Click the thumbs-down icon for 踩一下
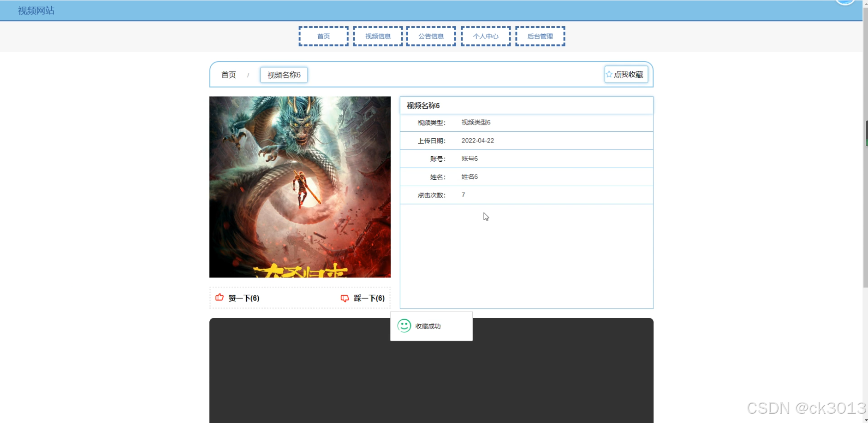The image size is (868, 423). pyautogui.click(x=345, y=298)
